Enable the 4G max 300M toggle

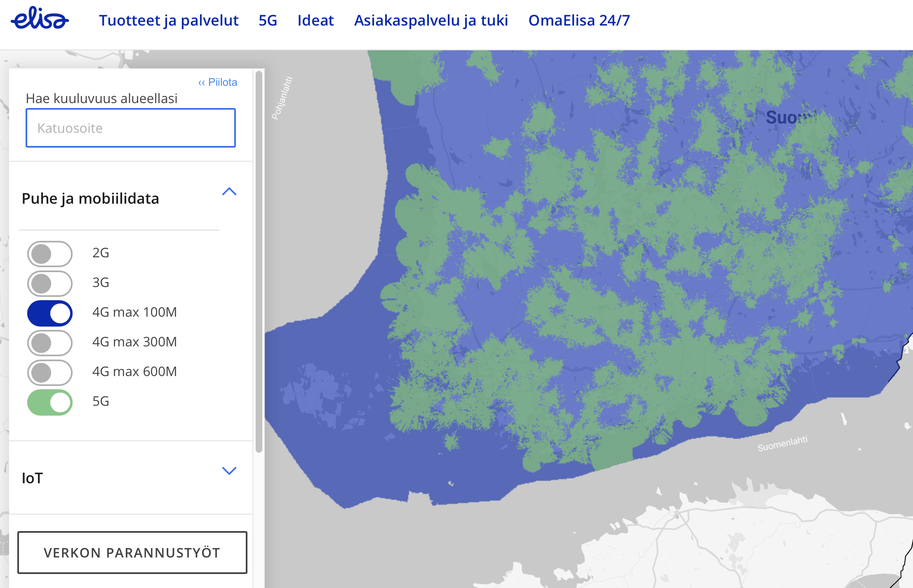pyautogui.click(x=49, y=343)
